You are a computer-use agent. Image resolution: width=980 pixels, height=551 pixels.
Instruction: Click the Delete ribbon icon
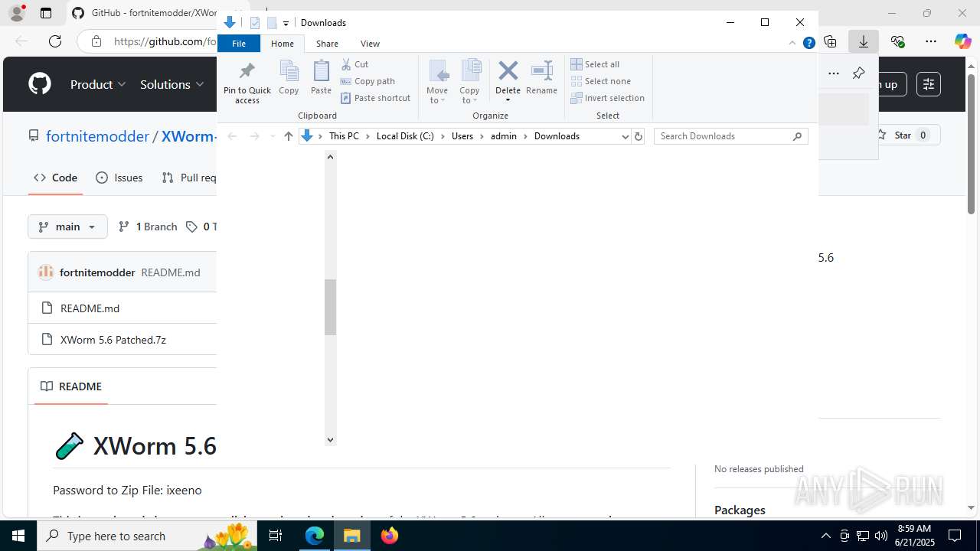pos(508,72)
